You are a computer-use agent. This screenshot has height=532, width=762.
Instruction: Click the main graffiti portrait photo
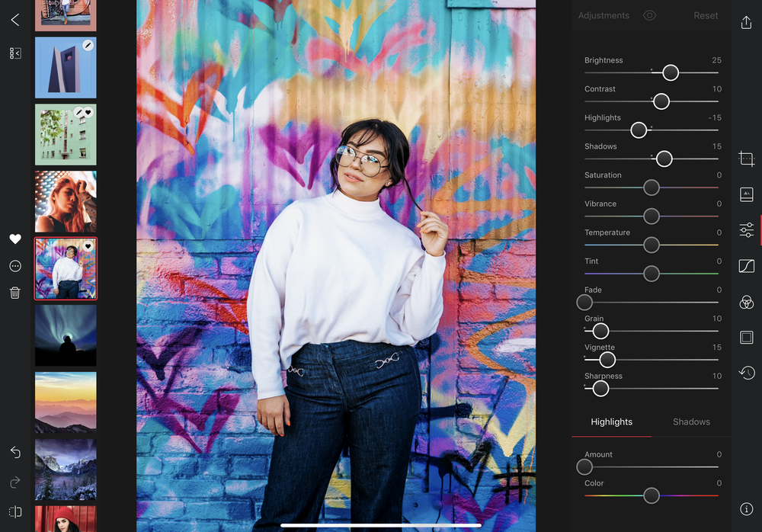coord(336,266)
